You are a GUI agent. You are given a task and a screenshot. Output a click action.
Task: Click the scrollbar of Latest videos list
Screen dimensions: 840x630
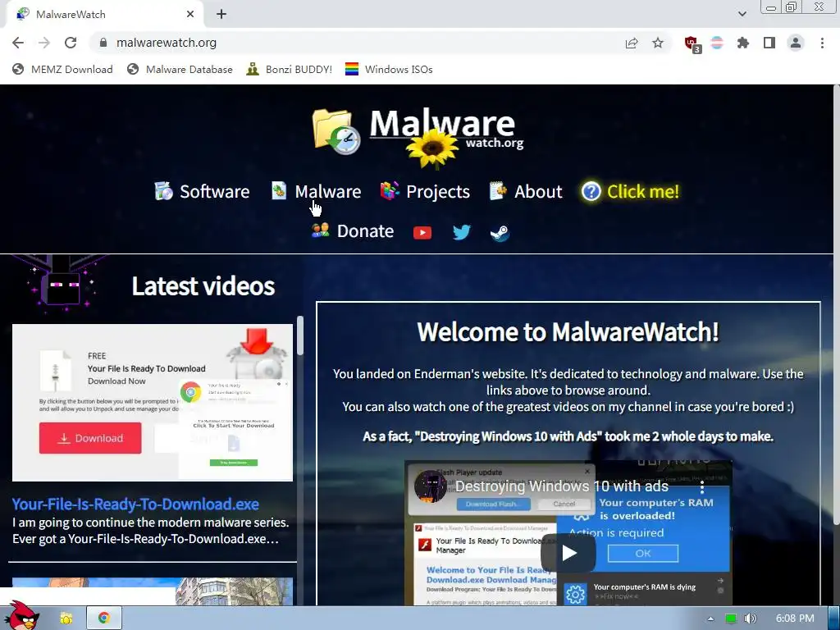(x=300, y=336)
